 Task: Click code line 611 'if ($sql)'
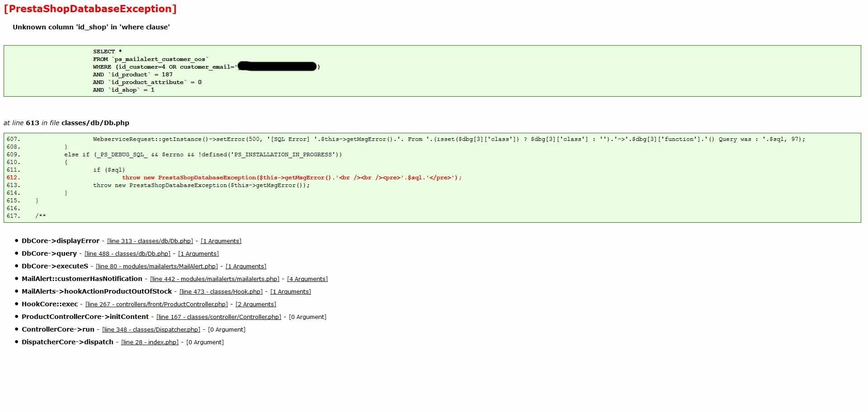click(x=109, y=170)
